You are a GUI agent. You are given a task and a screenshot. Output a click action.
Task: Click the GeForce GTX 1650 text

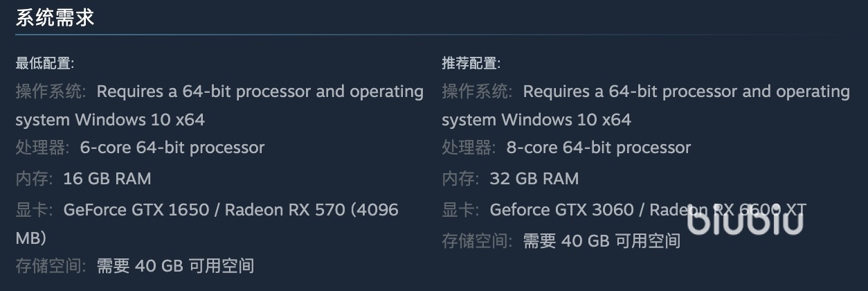136,209
